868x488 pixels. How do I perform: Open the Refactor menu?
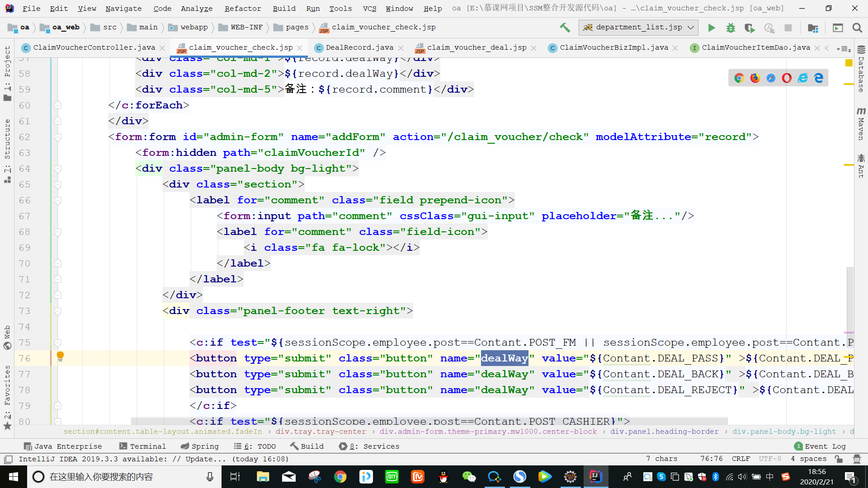tap(243, 9)
